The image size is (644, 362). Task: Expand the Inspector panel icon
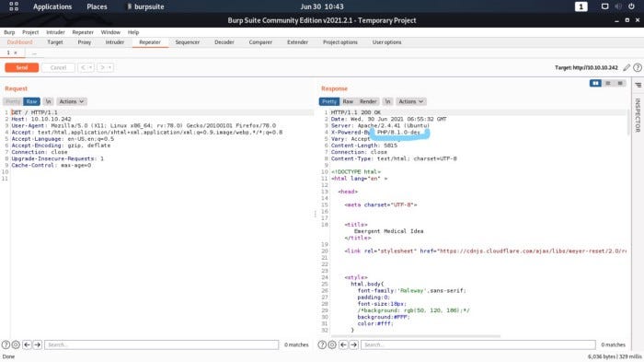coord(638,85)
